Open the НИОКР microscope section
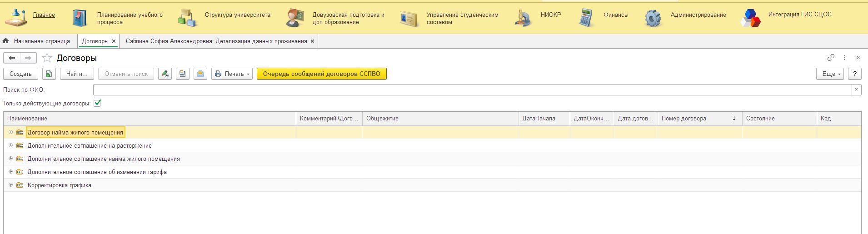The height and width of the screenshot is (234, 868). [x=524, y=18]
